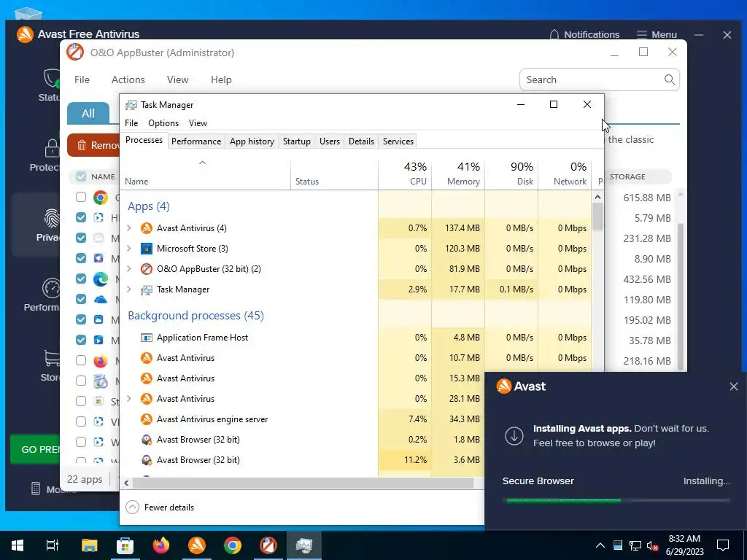
Task: Open the Options menu in Task Manager
Action: pos(163,123)
